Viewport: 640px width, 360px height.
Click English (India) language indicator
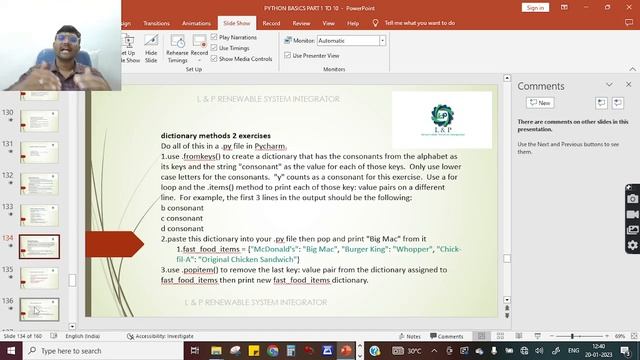tap(82, 336)
